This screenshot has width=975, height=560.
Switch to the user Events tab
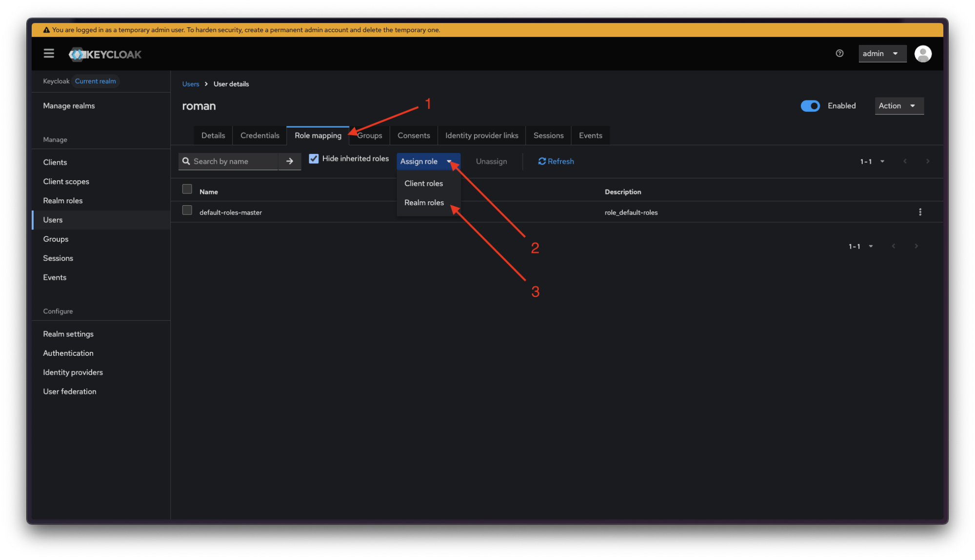coord(590,135)
